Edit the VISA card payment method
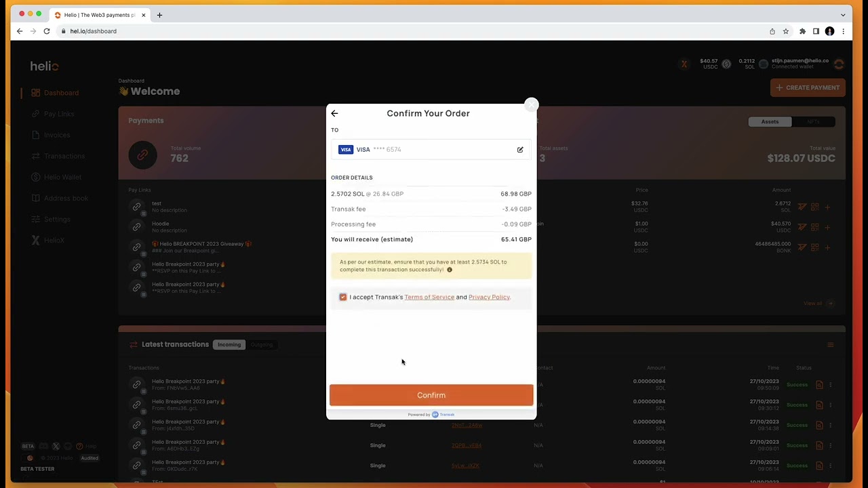Viewport: 868px width, 488px height. click(x=519, y=149)
